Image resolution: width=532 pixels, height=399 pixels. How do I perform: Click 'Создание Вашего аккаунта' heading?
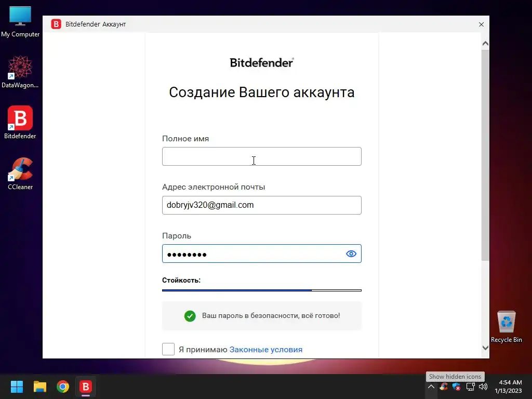click(x=262, y=92)
